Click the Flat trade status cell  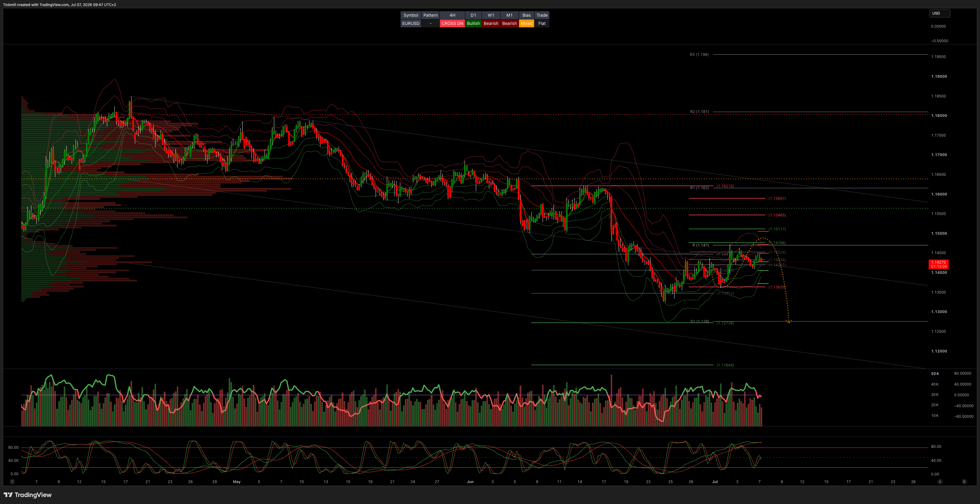(x=542, y=23)
